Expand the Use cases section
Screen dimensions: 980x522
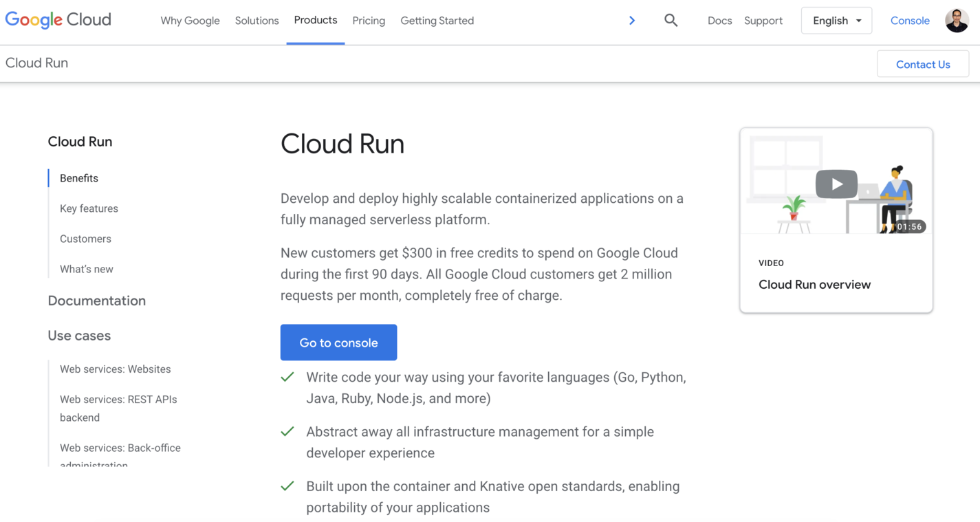(79, 336)
